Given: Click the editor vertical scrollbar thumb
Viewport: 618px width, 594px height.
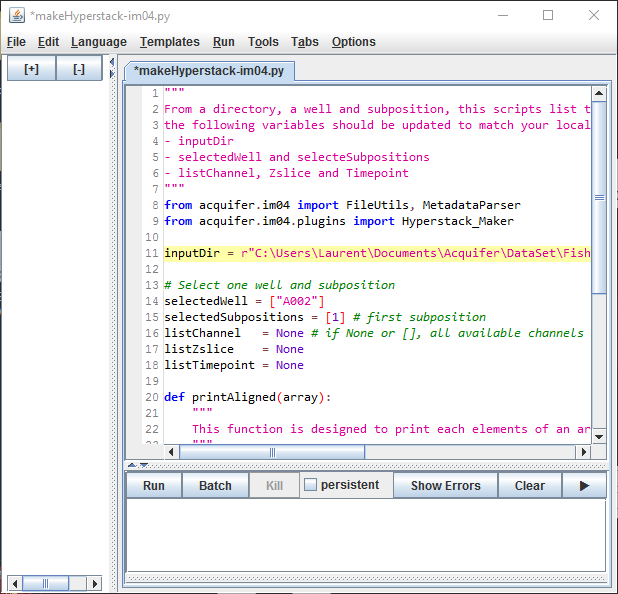Looking at the screenshot, I should 599,197.
